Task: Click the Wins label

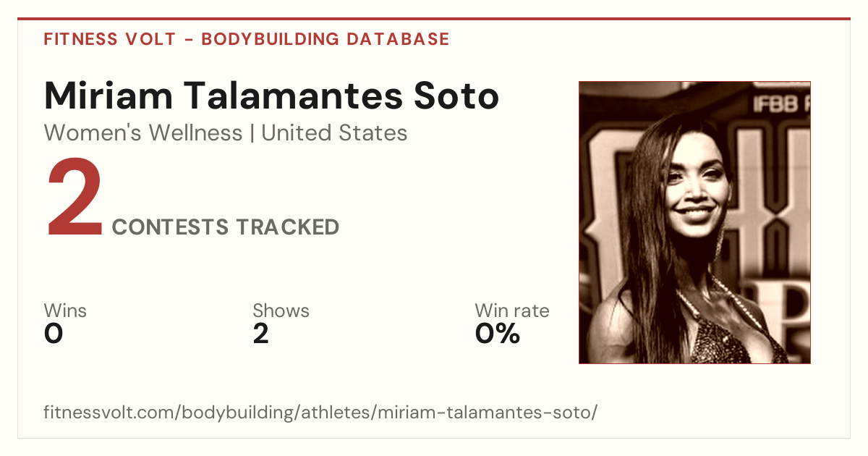Action: 65,311
